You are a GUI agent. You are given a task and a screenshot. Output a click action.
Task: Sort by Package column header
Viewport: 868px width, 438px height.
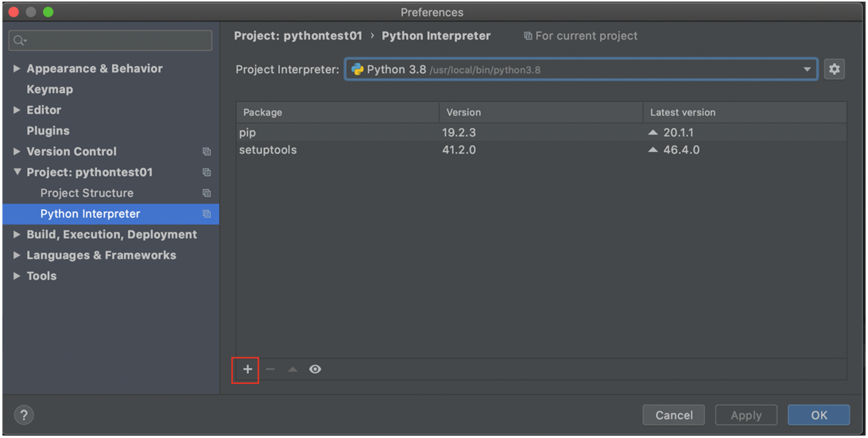pyautogui.click(x=338, y=112)
